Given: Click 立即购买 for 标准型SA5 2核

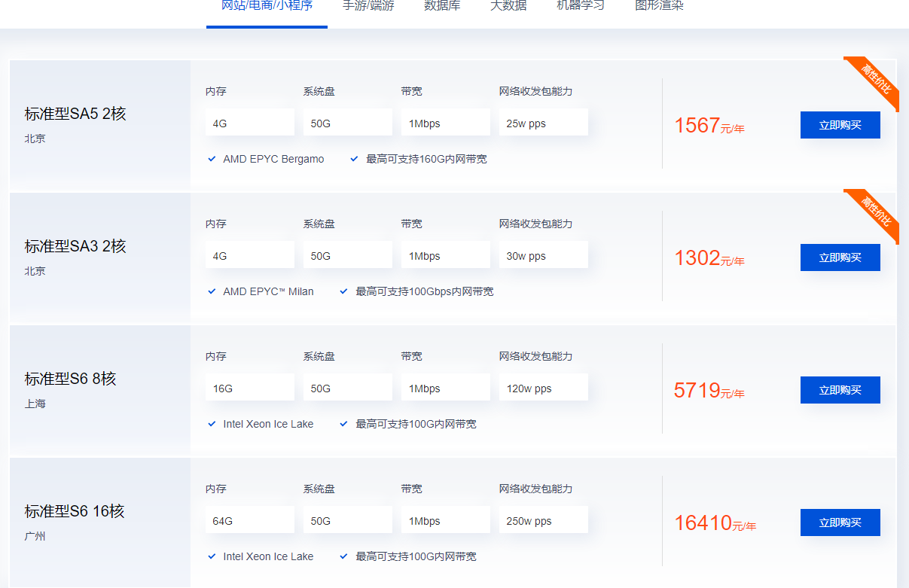Looking at the screenshot, I should (840, 125).
